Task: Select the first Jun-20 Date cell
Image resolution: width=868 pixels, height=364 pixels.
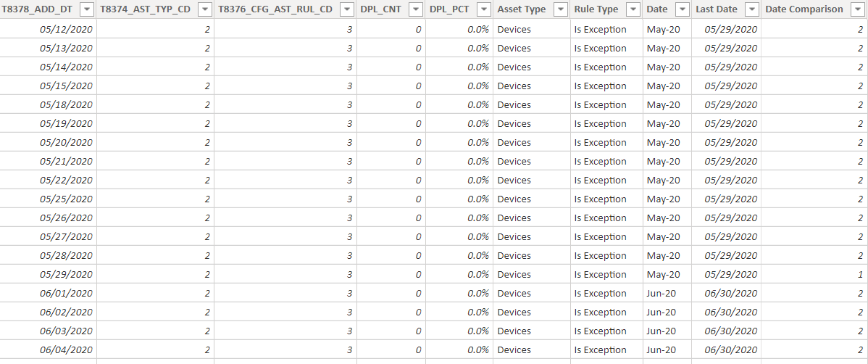Action: click(667, 293)
